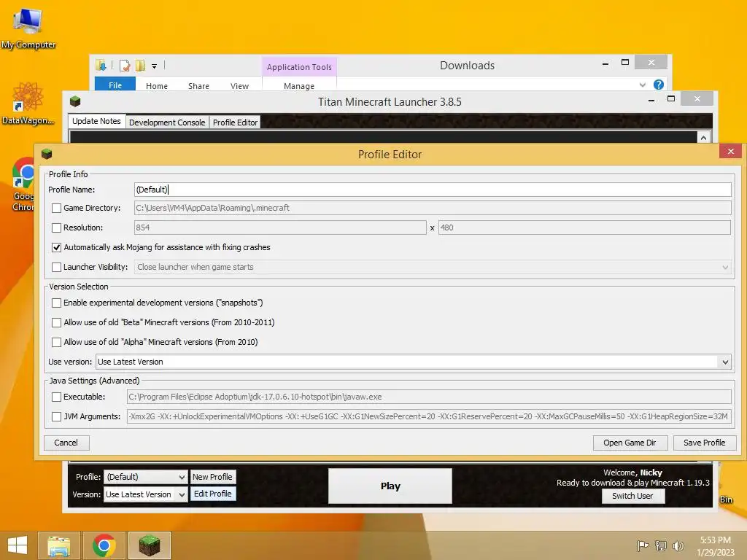747x560 pixels.
Task: Open the network tray icon
Action: click(x=660, y=545)
